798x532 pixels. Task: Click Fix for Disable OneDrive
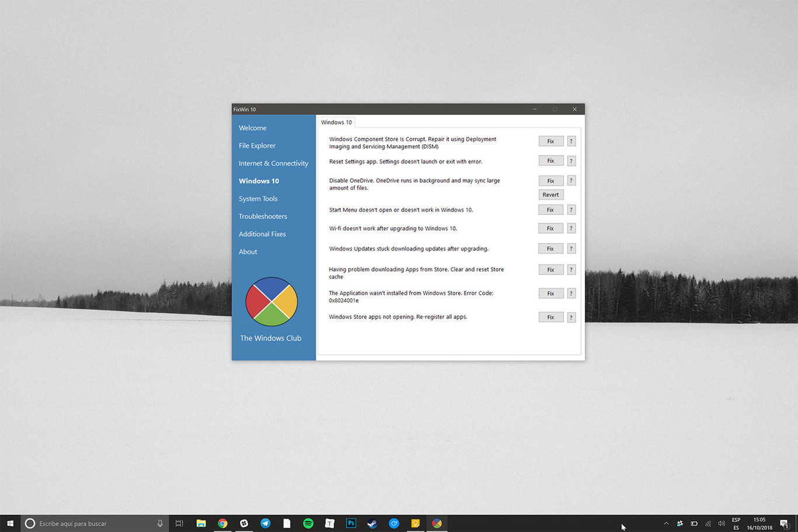(550, 180)
